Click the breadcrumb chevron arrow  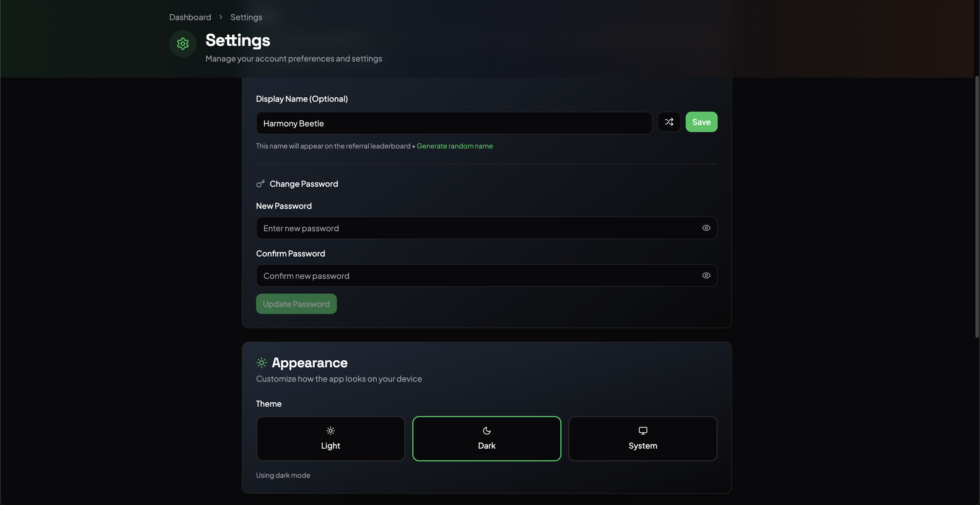coord(220,17)
